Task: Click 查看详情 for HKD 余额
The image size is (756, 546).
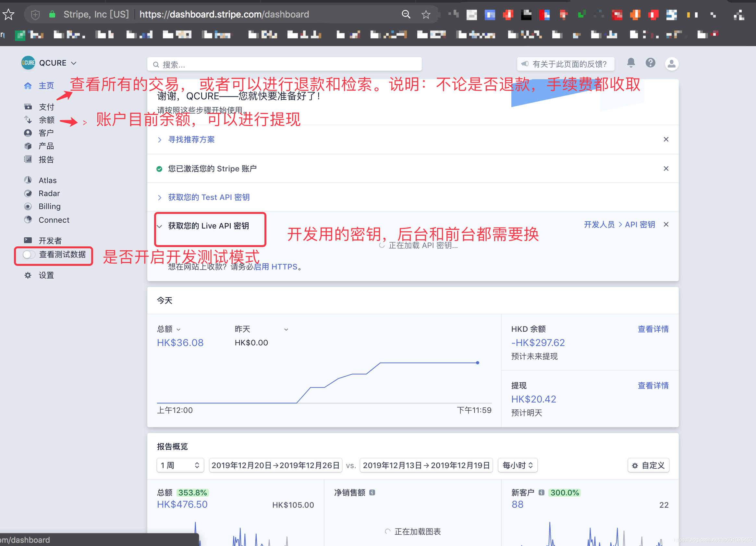Action: click(x=653, y=329)
